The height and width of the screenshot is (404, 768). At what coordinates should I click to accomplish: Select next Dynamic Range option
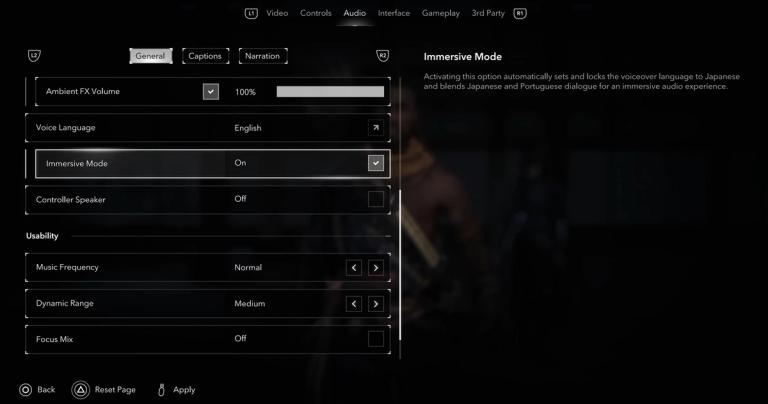[x=376, y=304]
